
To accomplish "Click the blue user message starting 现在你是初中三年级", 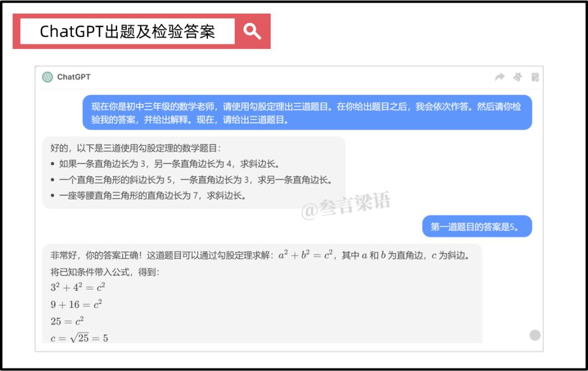I will [307, 113].
